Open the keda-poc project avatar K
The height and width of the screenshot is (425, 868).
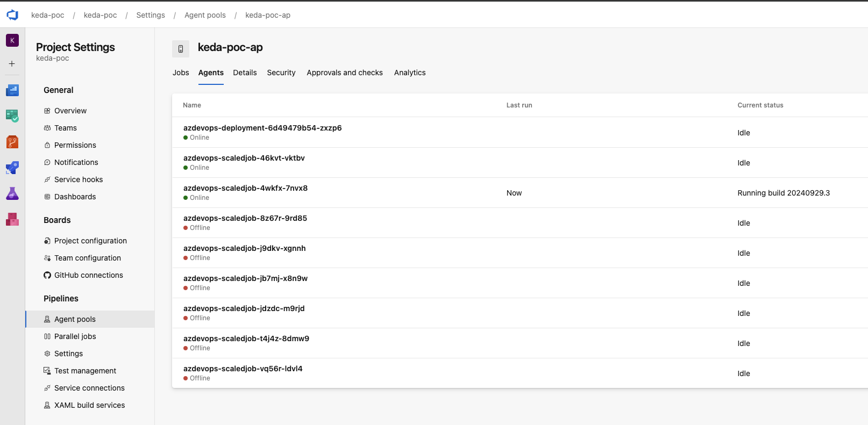[12, 40]
